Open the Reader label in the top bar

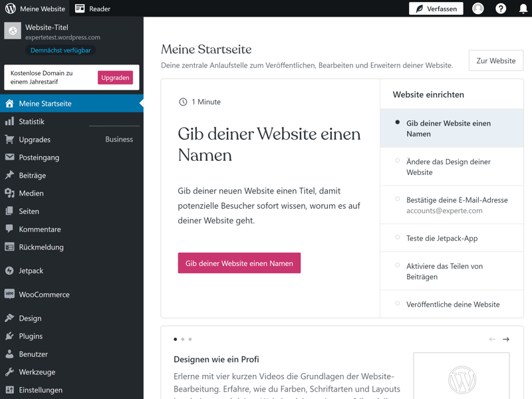point(100,9)
